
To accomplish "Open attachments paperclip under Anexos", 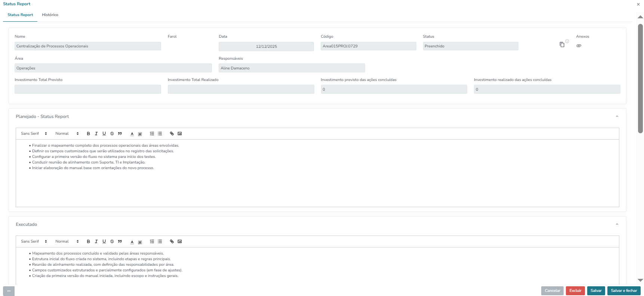I will (x=579, y=46).
